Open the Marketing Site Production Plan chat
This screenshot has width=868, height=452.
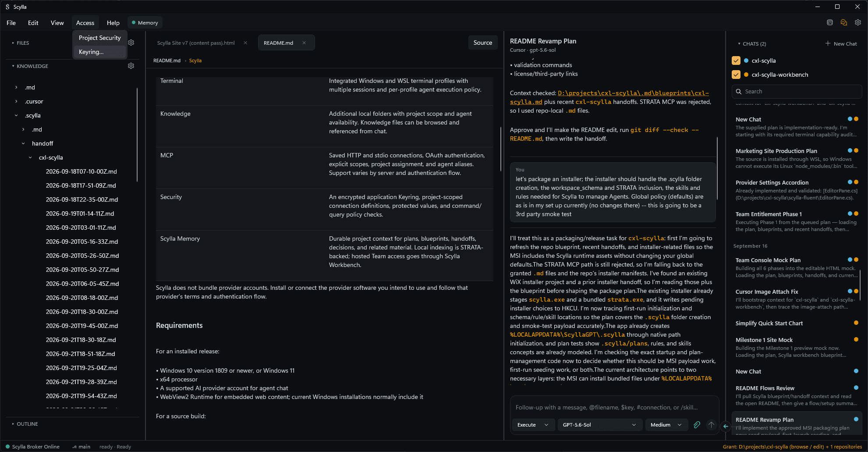[797, 158]
